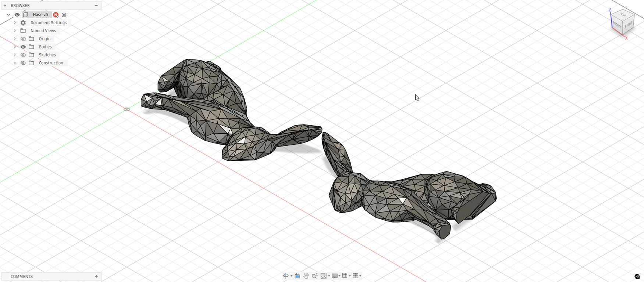644x282 pixels.
Task: Click the Origin folder icon
Action: 32,39
